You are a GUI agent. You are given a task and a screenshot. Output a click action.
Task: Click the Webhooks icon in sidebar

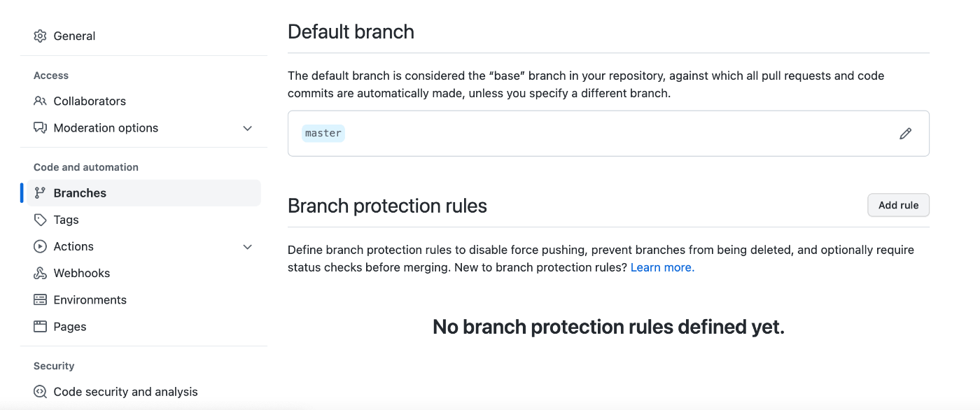pyautogui.click(x=40, y=273)
